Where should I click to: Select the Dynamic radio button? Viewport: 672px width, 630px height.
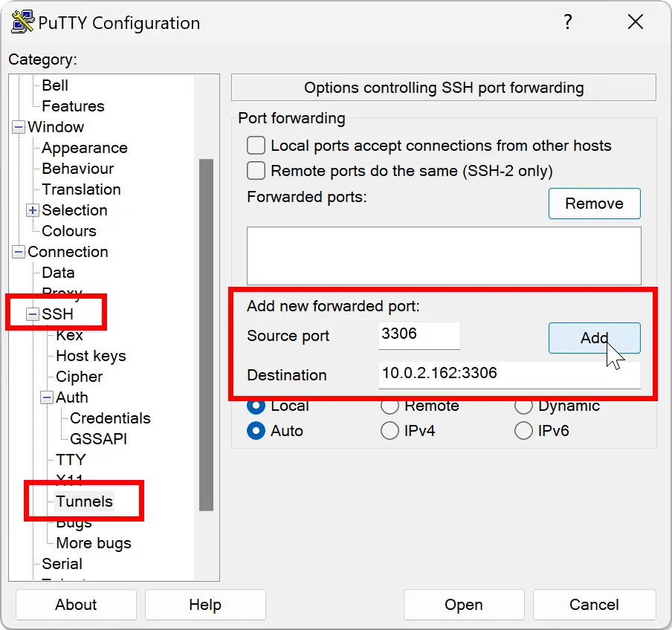click(523, 406)
